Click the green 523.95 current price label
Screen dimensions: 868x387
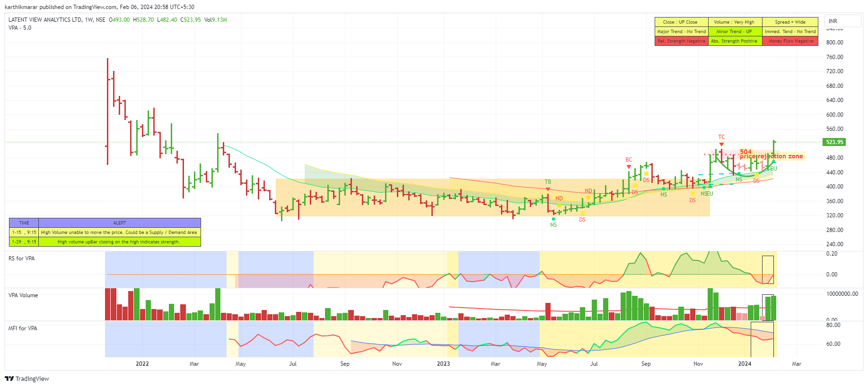tap(834, 142)
